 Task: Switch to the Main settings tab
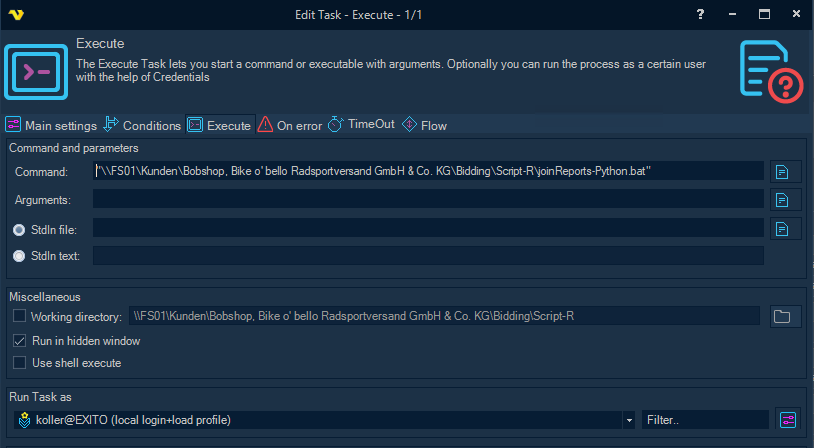[52, 126]
